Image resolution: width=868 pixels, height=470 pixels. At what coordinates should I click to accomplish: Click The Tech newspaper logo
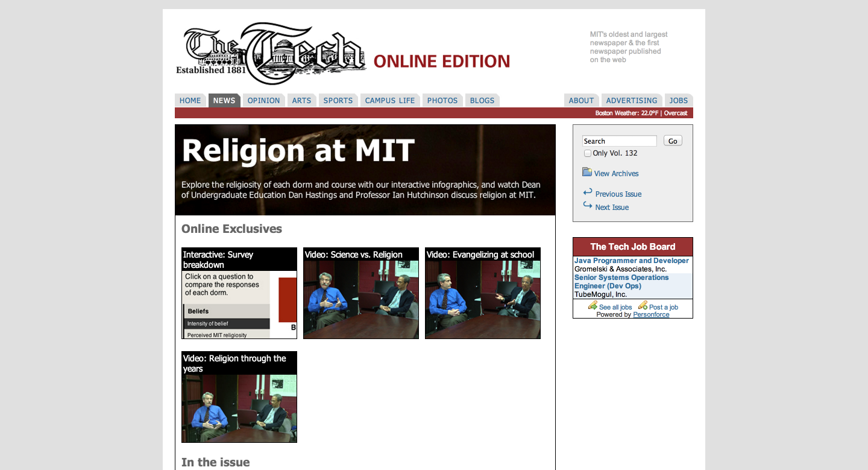(271, 54)
